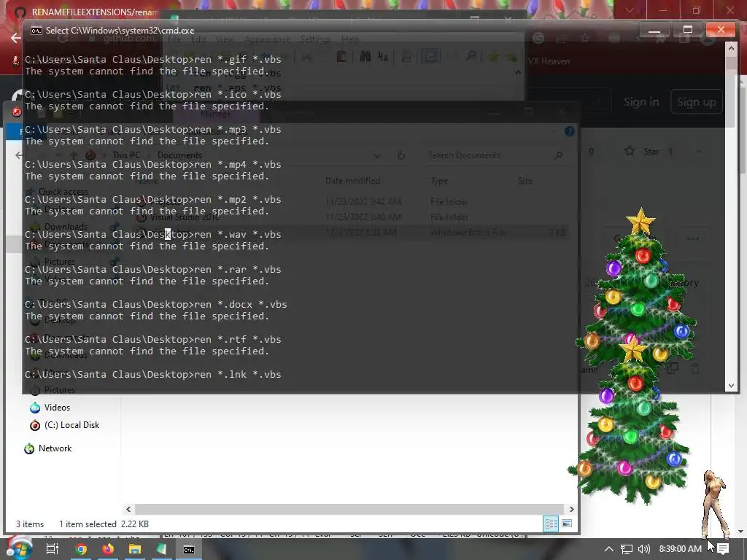
Task: Open Task View from the taskbar
Action: [52, 549]
